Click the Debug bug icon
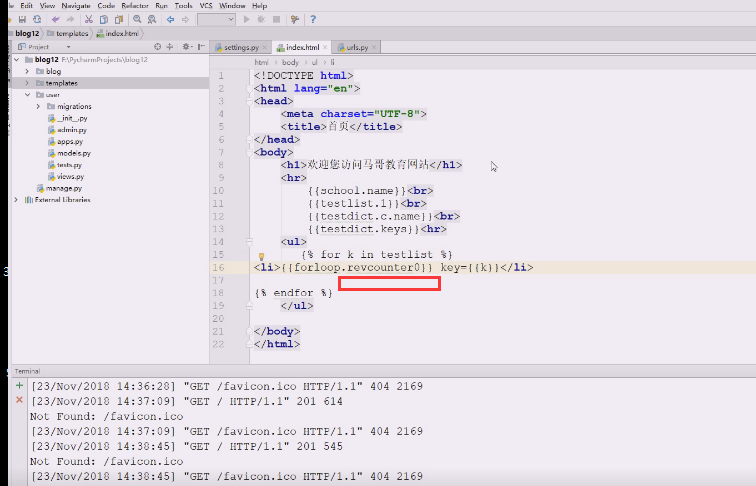Image resolution: width=756 pixels, height=486 pixels. tap(261, 19)
